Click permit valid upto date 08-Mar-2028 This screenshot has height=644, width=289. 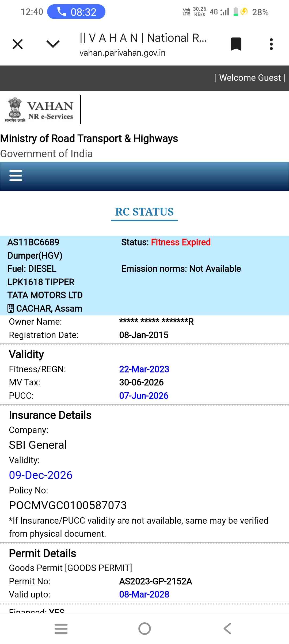144,594
